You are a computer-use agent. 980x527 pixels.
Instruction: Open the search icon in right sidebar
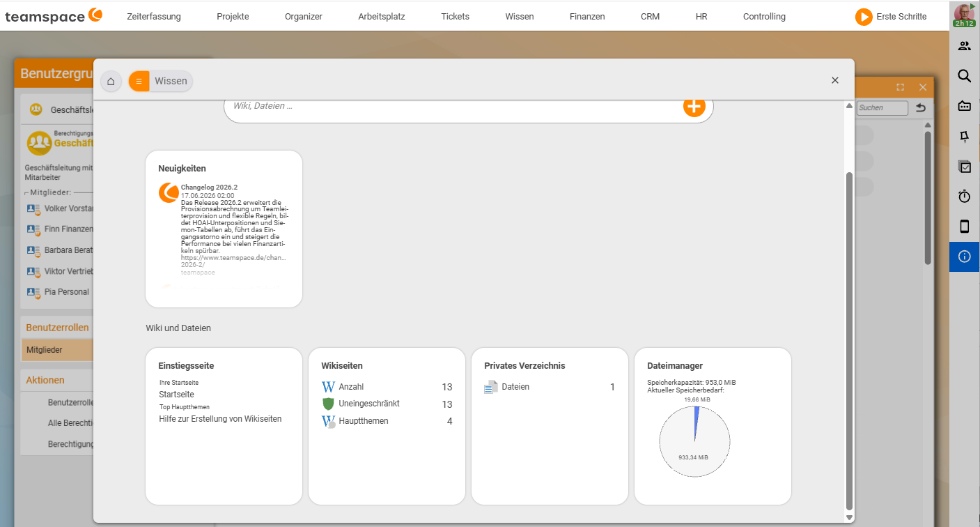(x=965, y=76)
